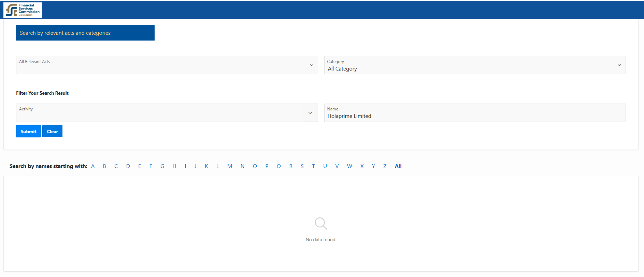Open the All Relevant Acts dropdown
The height and width of the screenshot is (277, 644).
pos(167,65)
